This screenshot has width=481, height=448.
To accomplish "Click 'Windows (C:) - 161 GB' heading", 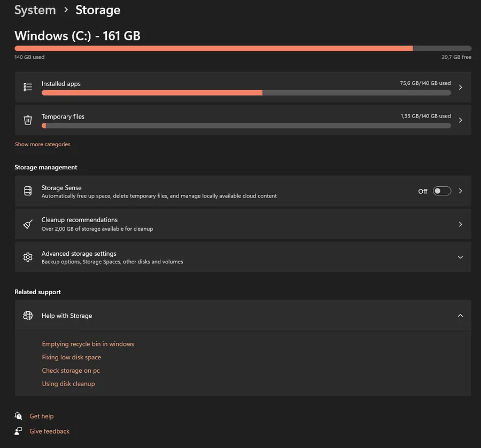I will (77, 36).
